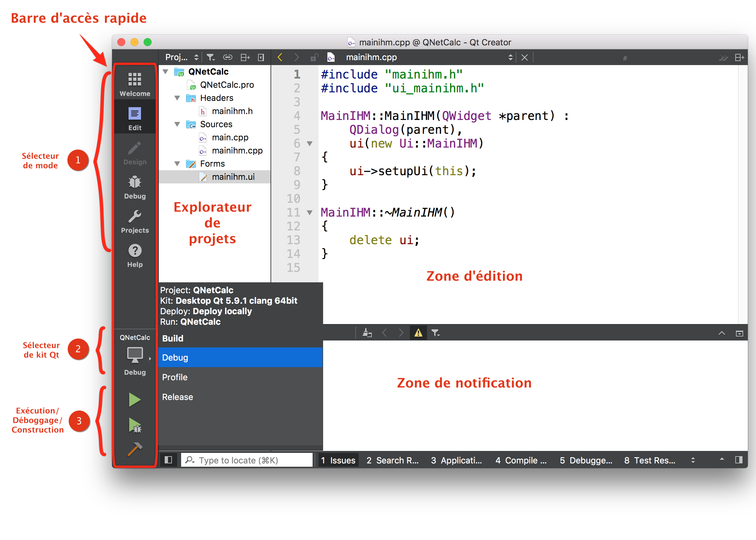This screenshot has width=756, height=540.
Task: Open the Proj... view selector dropdown
Action: point(182,57)
